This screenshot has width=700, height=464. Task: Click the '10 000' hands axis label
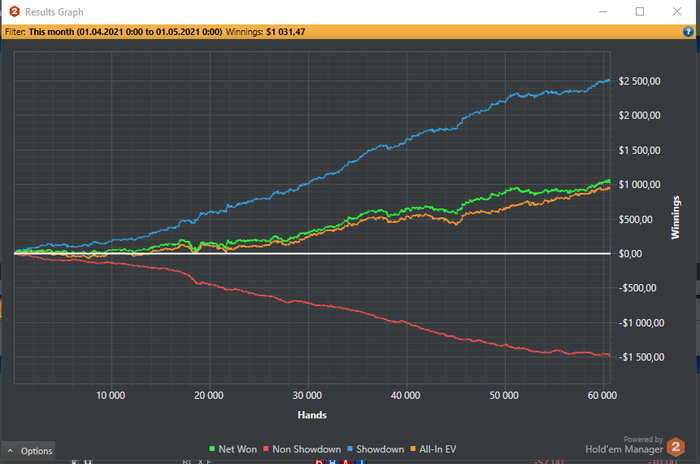[111, 396]
